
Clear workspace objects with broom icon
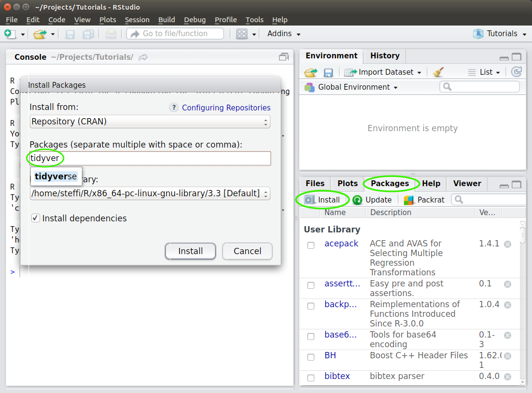coord(438,72)
